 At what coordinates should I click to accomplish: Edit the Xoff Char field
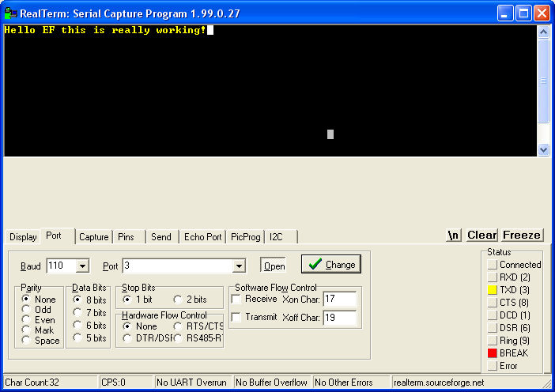[340, 318]
